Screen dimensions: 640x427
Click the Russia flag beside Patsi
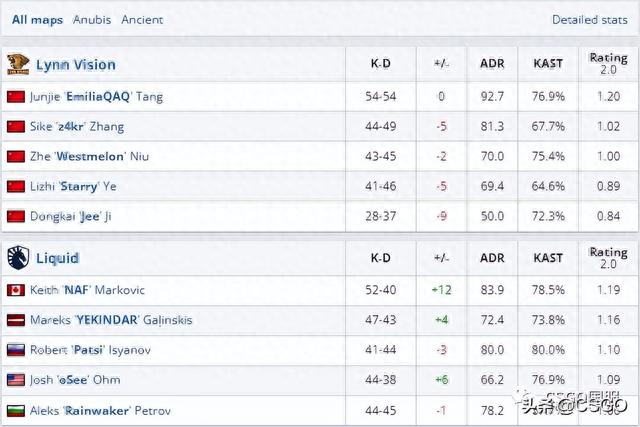tap(15, 350)
